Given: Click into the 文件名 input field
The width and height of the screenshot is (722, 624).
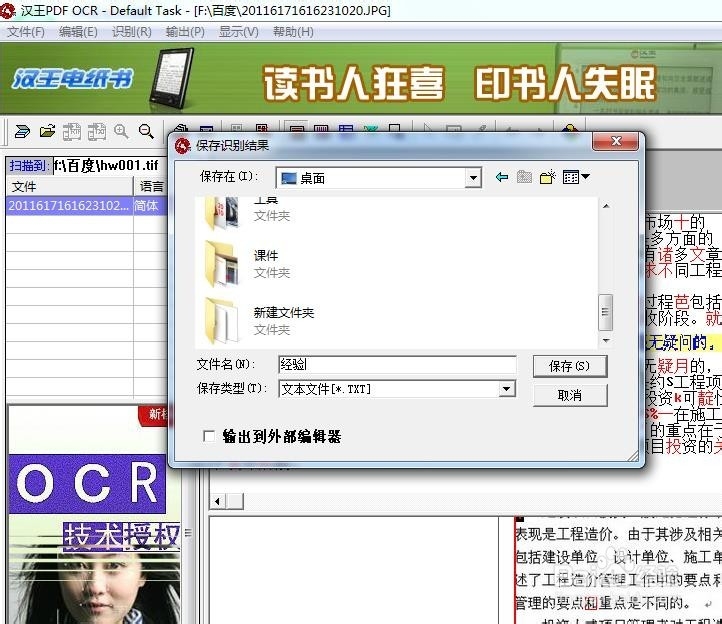Looking at the screenshot, I should [397, 365].
